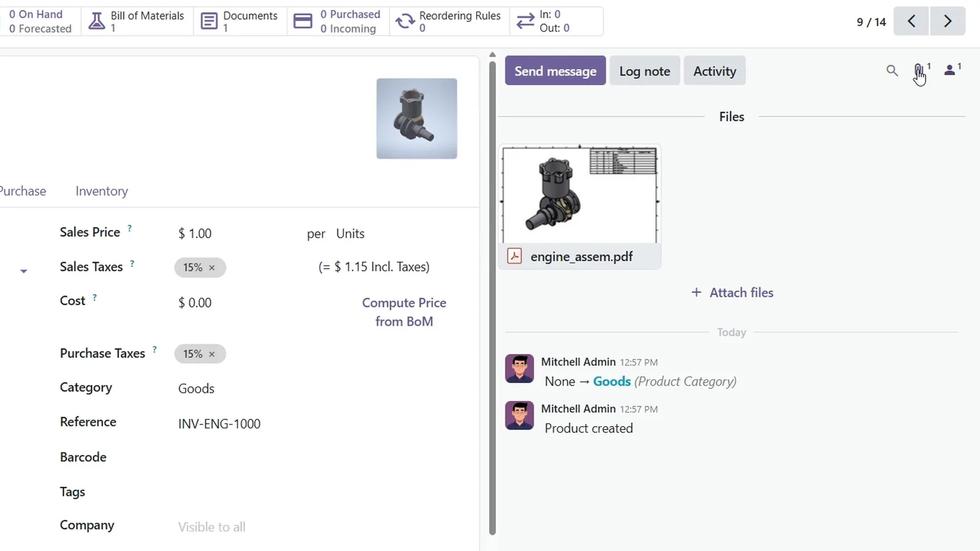980x551 pixels.
Task: Click the Purchase Taxes help question mark
Action: pyautogui.click(x=154, y=349)
